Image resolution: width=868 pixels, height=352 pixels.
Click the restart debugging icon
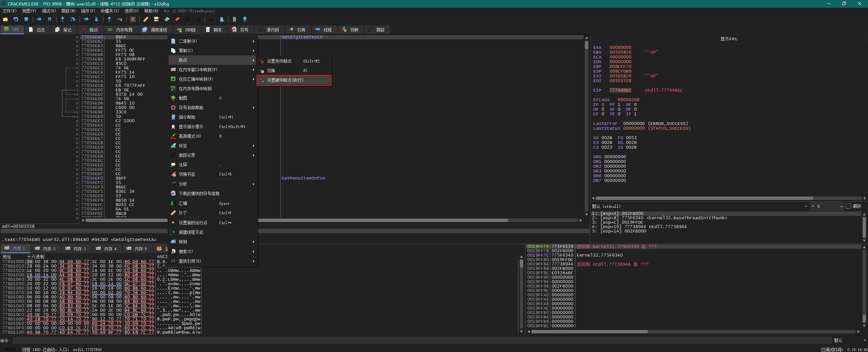tap(16, 19)
